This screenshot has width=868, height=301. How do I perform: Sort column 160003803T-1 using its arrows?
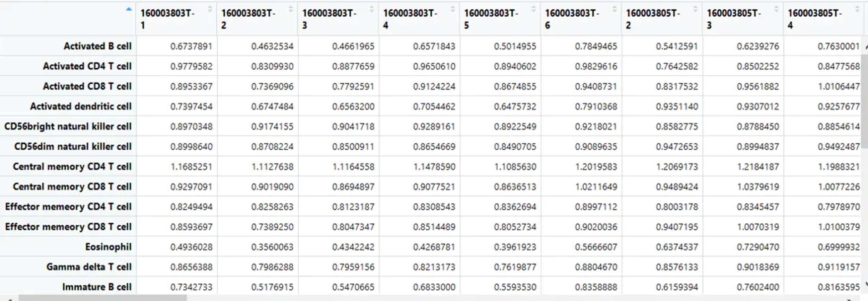tap(210, 9)
